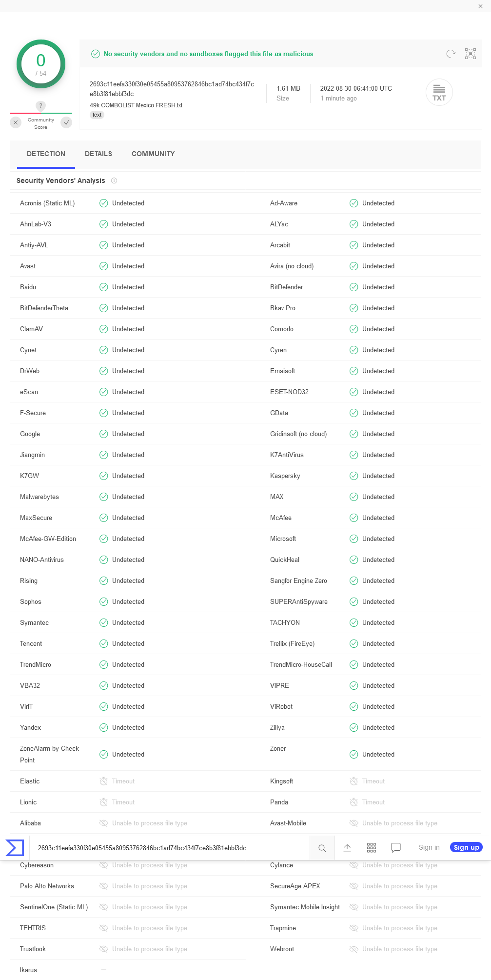Vote harmless with the community checkmark button

coord(66,122)
